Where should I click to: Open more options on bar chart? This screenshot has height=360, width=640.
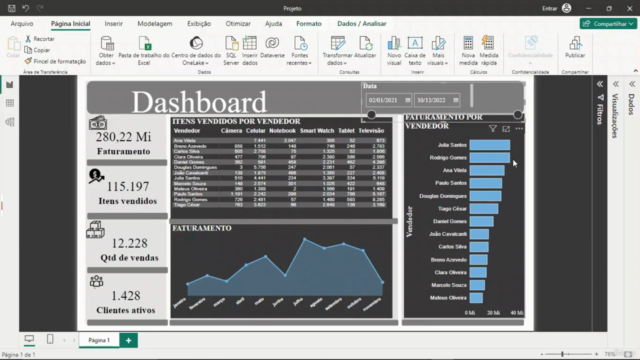[x=519, y=129]
